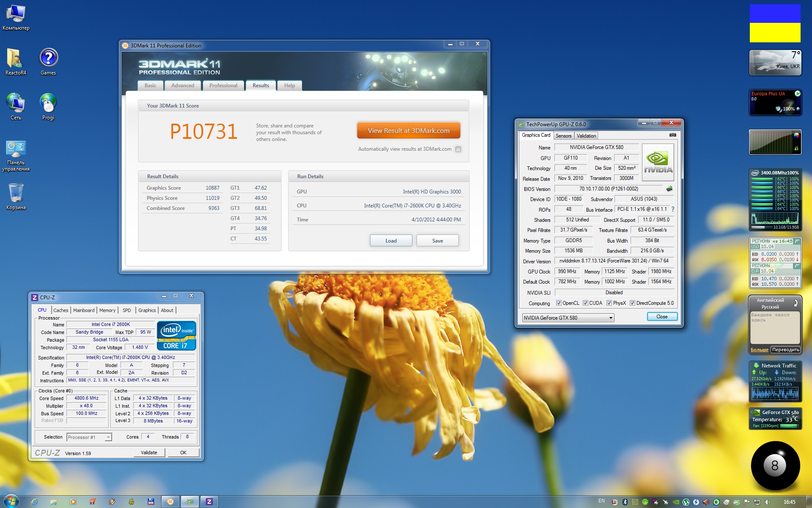Switch to the Validation tab in GPU-Z
This screenshot has height=508, width=812.
[586, 136]
